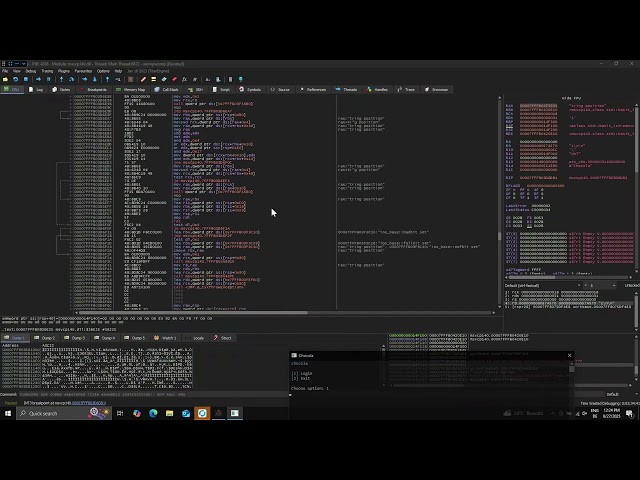Switch to the Memory Map tab
The image size is (640, 480).
pos(131,89)
